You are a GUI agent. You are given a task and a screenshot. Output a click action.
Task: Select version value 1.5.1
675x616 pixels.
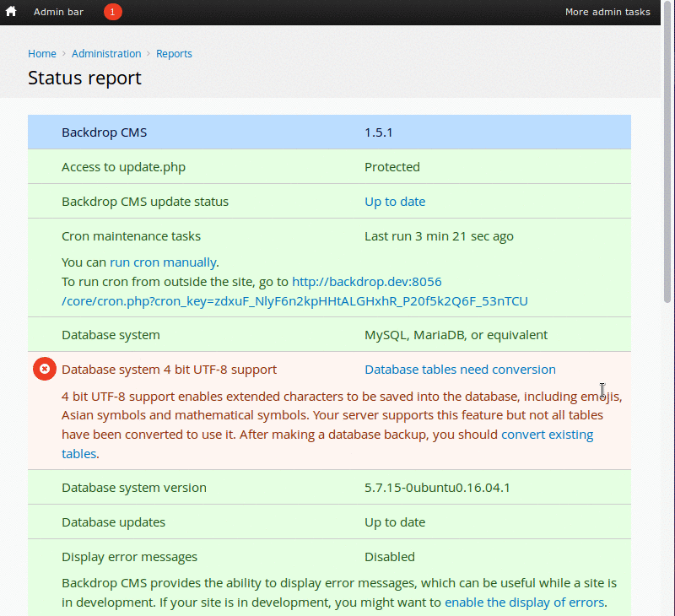pos(378,132)
